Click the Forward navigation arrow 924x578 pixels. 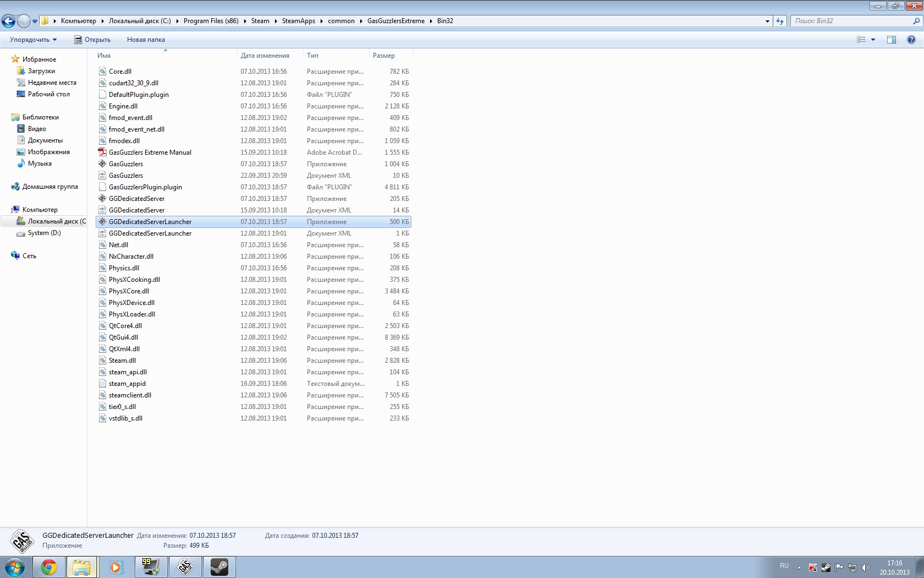24,21
